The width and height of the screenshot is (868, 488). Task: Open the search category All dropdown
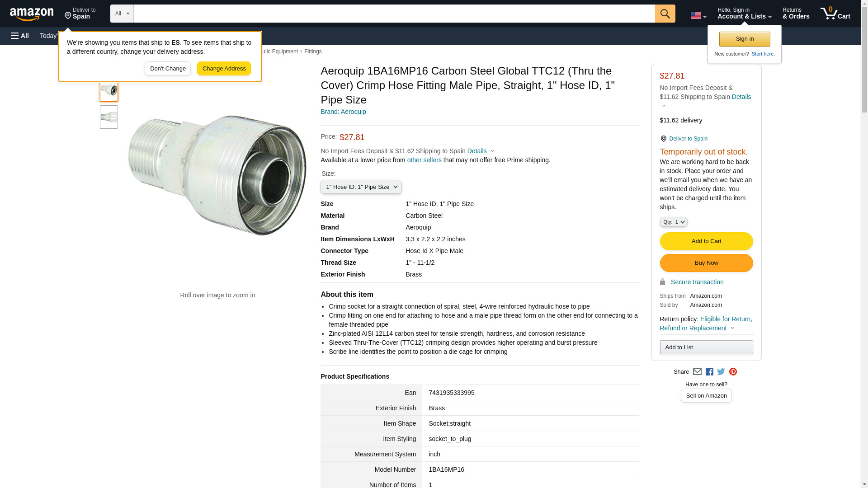(122, 14)
